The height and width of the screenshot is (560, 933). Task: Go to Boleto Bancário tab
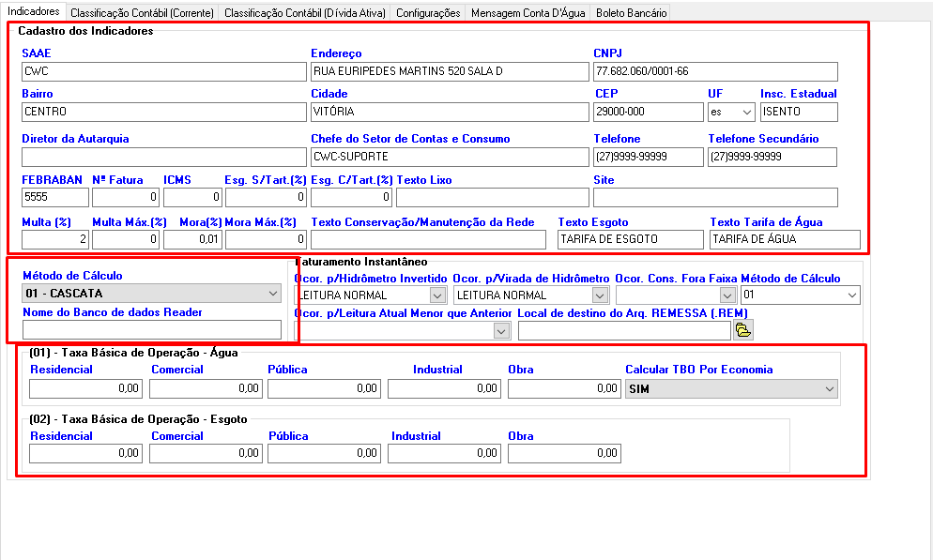click(631, 13)
